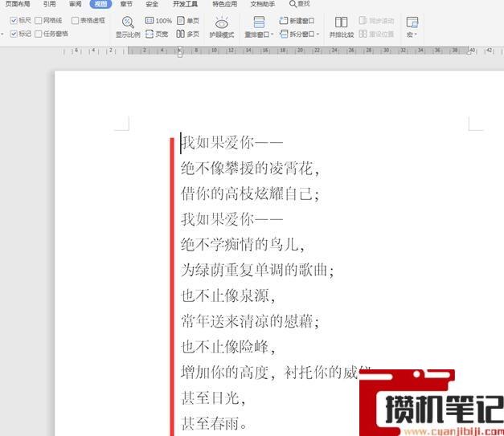Open the 审阅 review tab
Image resolution: width=504 pixels, height=436 pixels.
tap(75, 4)
